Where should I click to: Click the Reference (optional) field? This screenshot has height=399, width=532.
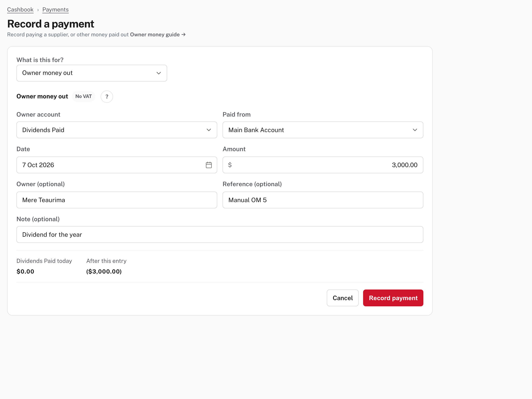(323, 200)
